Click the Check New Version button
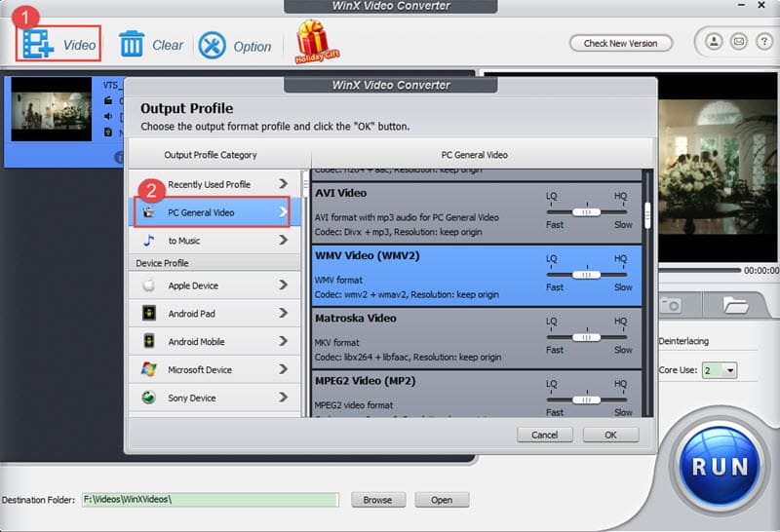The image size is (780, 532). 620,43
